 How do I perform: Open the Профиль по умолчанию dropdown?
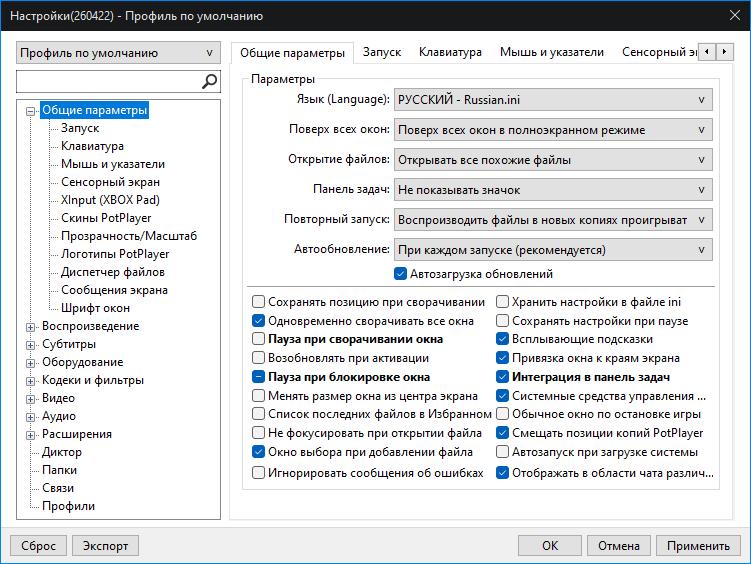(x=118, y=53)
